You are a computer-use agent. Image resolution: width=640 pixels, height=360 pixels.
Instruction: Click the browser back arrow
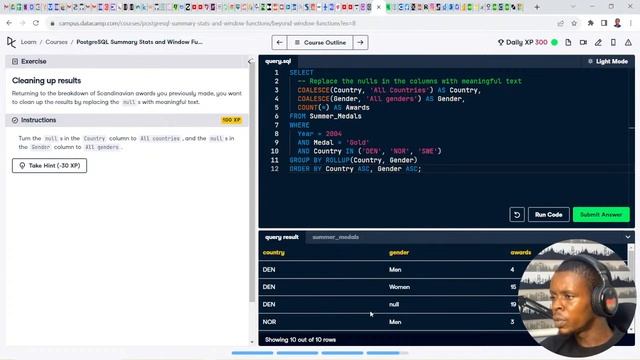(x=9, y=23)
